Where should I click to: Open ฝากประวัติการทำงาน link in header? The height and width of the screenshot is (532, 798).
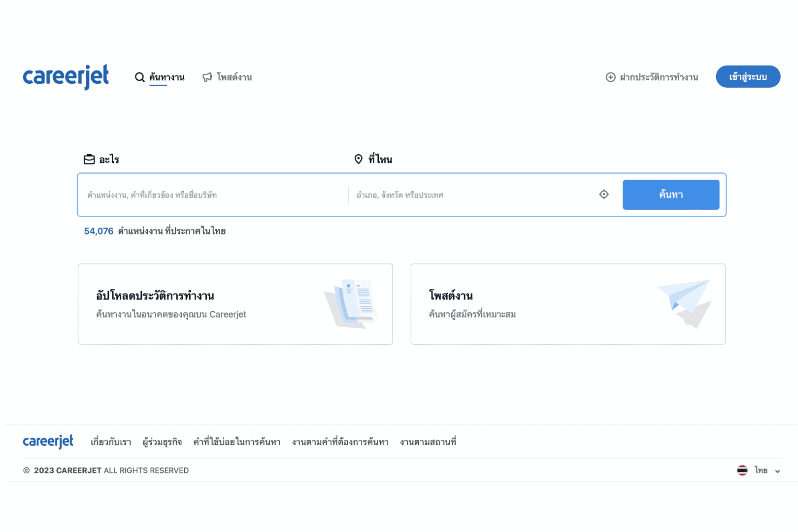tap(659, 77)
